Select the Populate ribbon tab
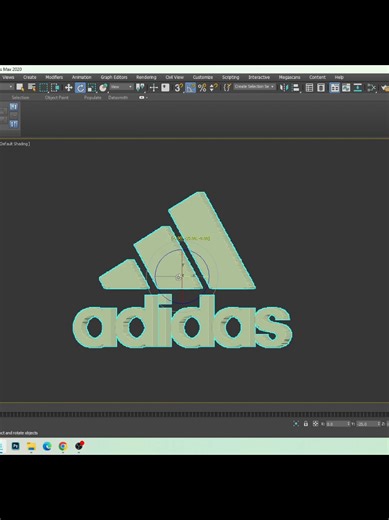This screenshot has height=520, width=389. (92, 98)
